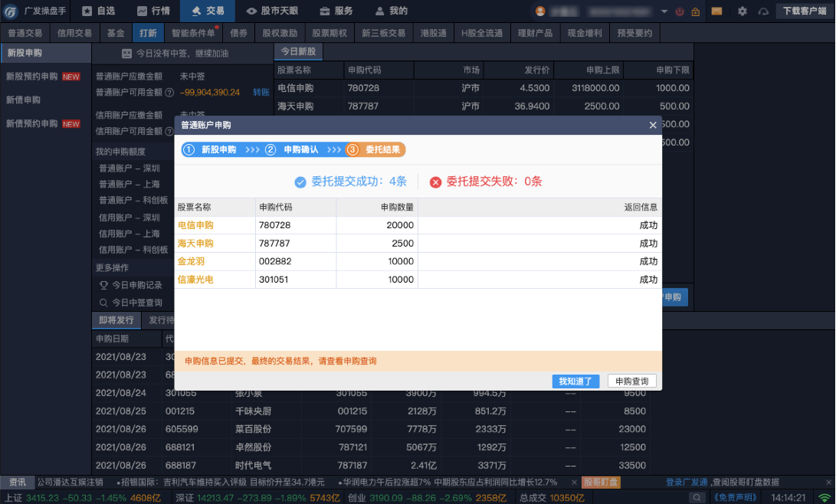Select the 打新 sub-tab
This screenshot has width=836, height=504.
(x=148, y=33)
